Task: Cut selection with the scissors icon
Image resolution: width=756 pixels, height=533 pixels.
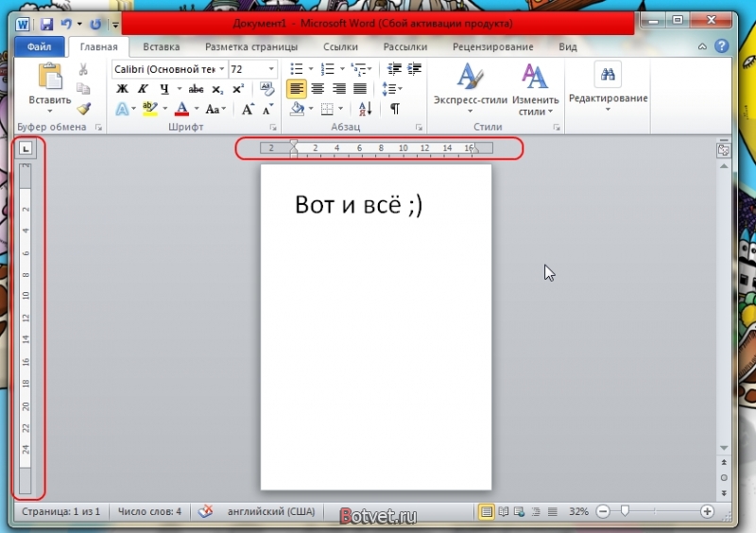Action: (x=83, y=69)
